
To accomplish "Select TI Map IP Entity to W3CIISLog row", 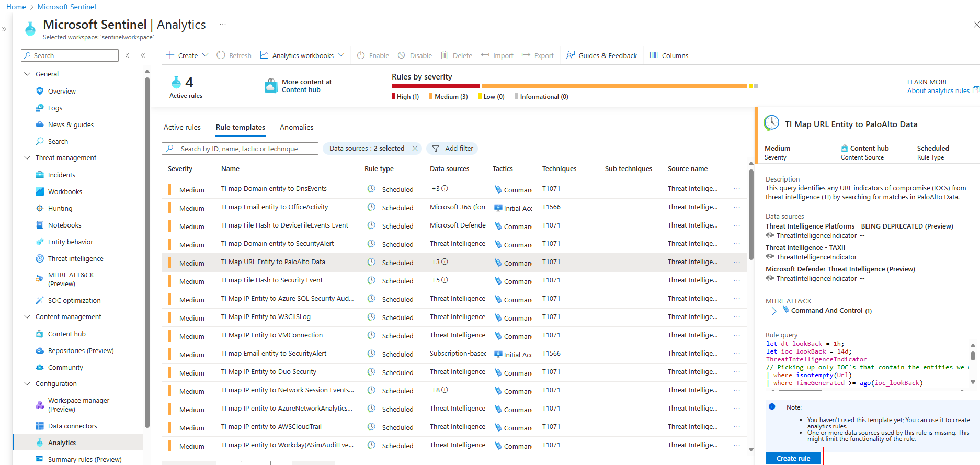I will (454, 317).
